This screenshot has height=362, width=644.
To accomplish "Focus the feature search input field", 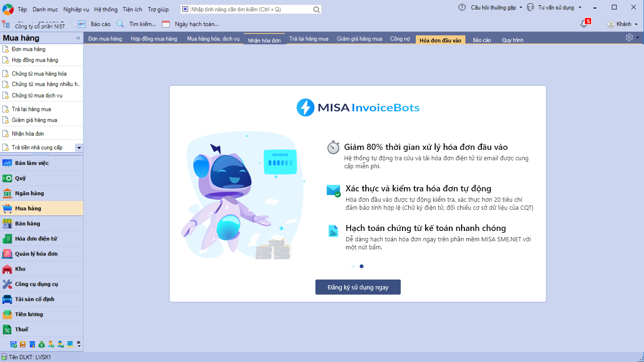I will click(x=251, y=9).
